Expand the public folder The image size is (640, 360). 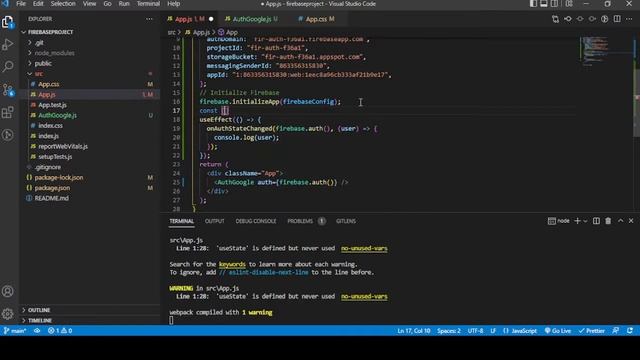pos(43,63)
